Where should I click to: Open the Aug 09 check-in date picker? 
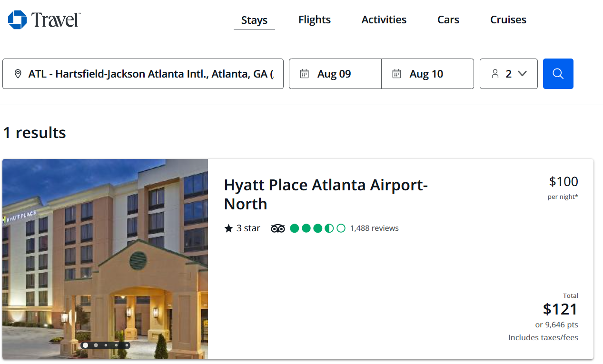click(335, 74)
